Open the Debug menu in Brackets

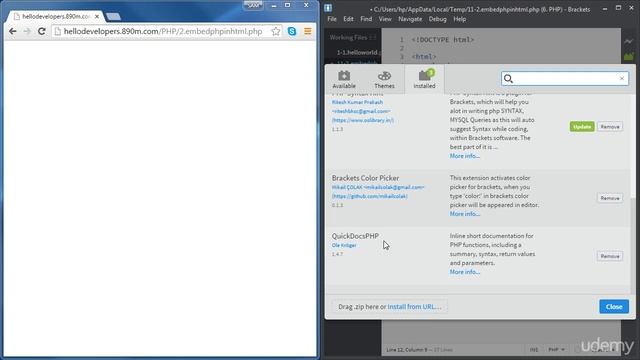pyautogui.click(x=438, y=19)
